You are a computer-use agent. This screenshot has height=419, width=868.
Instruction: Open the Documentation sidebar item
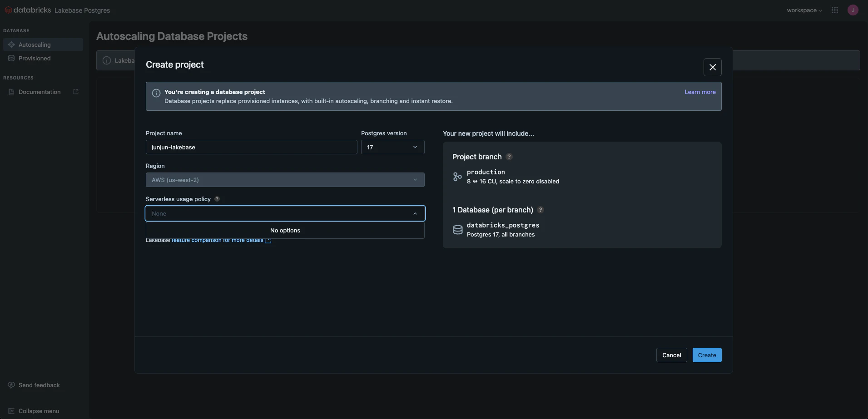(43, 92)
